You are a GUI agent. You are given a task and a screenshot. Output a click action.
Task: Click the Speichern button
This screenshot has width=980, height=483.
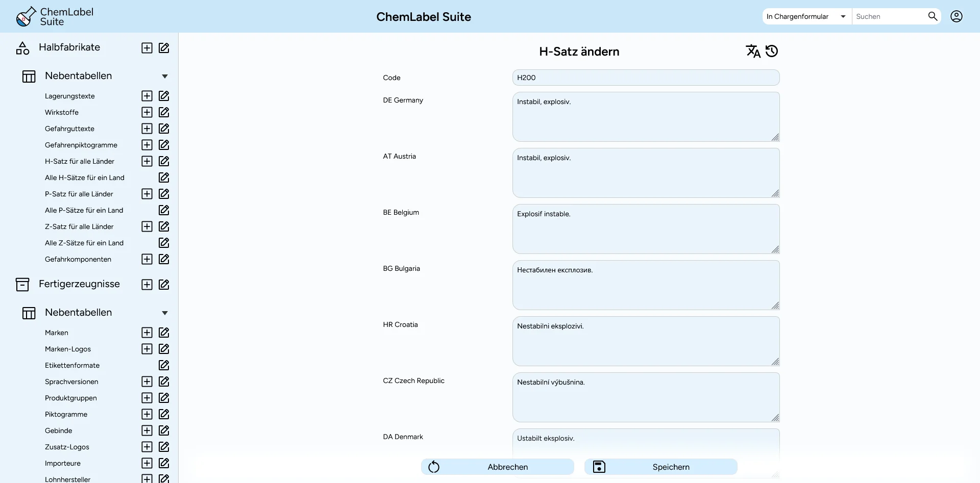pyautogui.click(x=661, y=467)
